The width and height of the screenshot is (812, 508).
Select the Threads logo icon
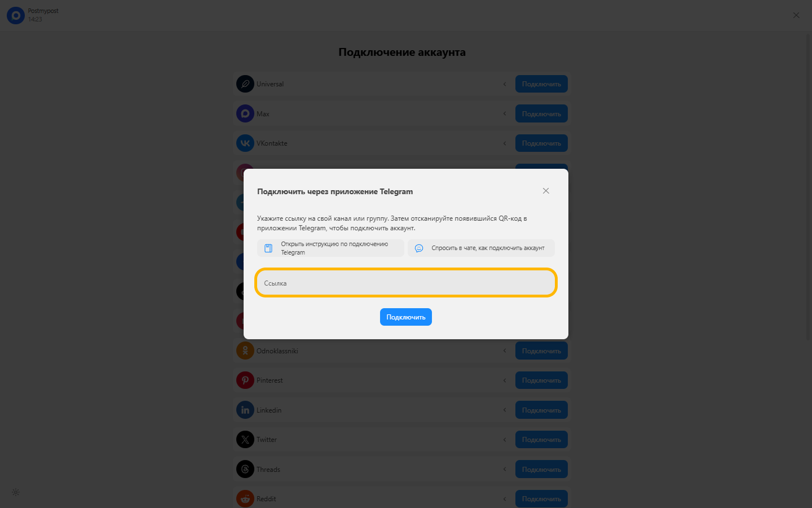coord(245,470)
